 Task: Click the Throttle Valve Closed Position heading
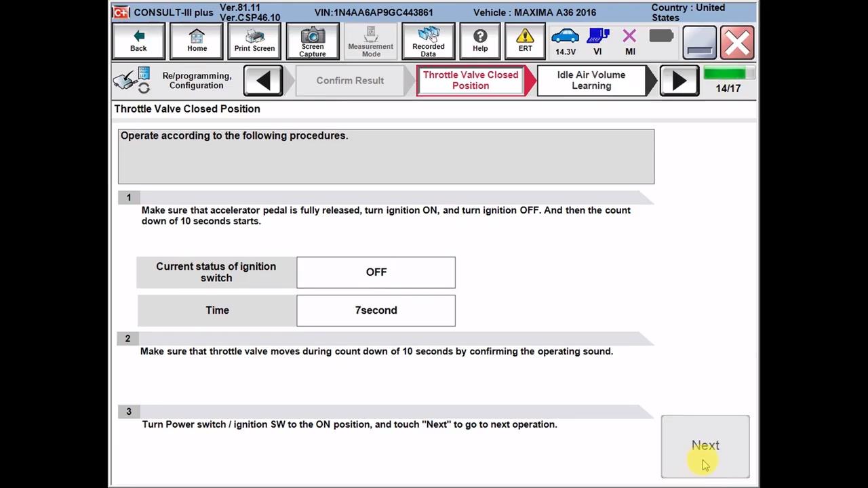[187, 109]
